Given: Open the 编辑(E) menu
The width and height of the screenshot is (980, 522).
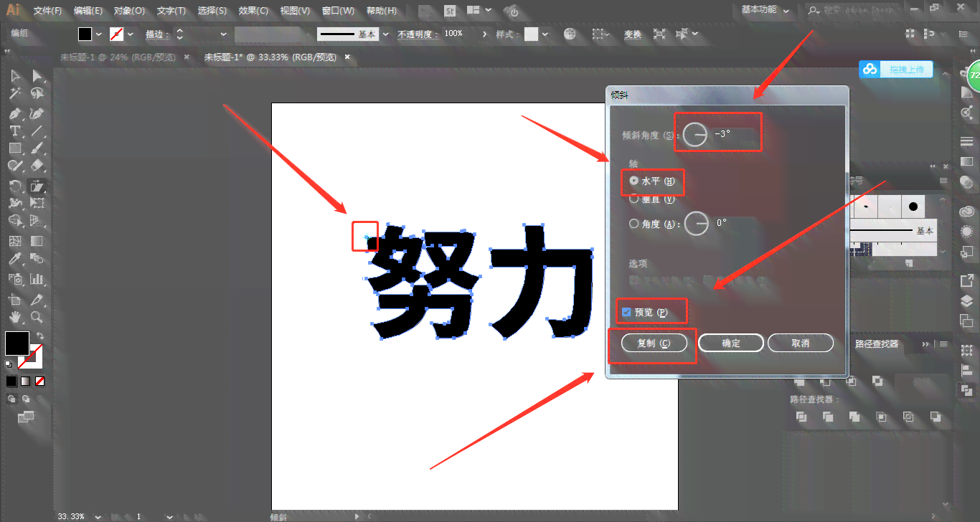Looking at the screenshot, I should click(88, 11).
